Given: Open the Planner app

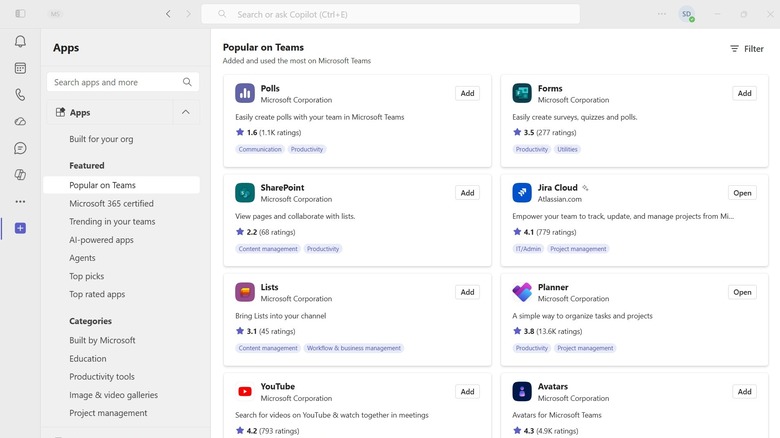Looking at the screenshot, I should pos(742,292).
